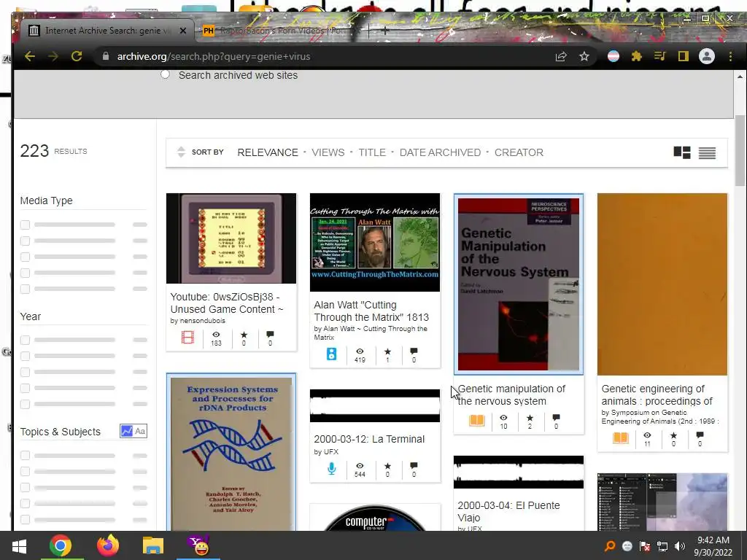Open Windows Start menu

click(x=19, y=545)
